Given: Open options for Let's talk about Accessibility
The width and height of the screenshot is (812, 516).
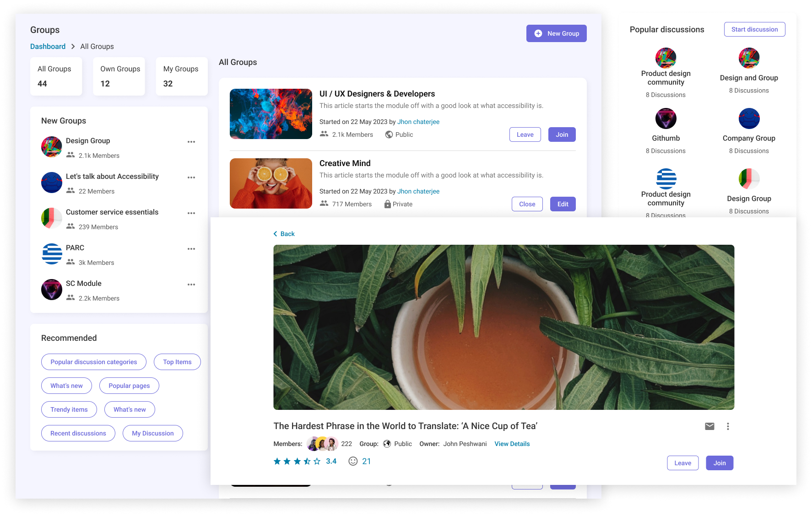Looking at the screenshot, I should coord(191,177).
